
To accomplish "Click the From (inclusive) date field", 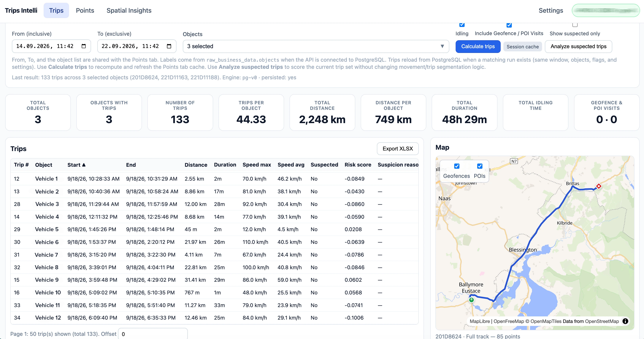I will tap(51, 46).
